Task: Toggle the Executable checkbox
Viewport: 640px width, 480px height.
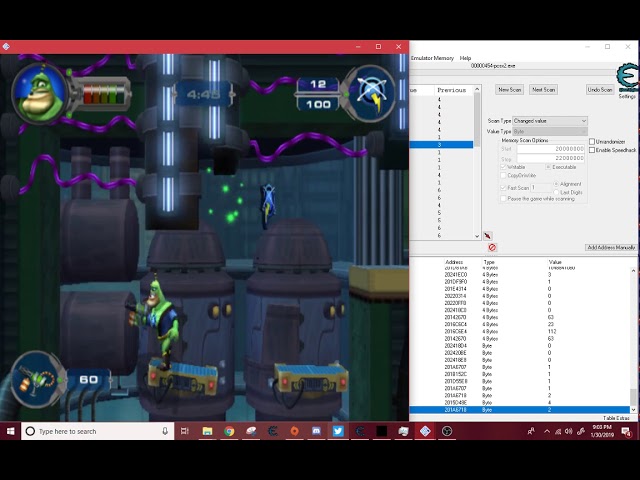Action: pyautogui.click(x=548, y=167)
